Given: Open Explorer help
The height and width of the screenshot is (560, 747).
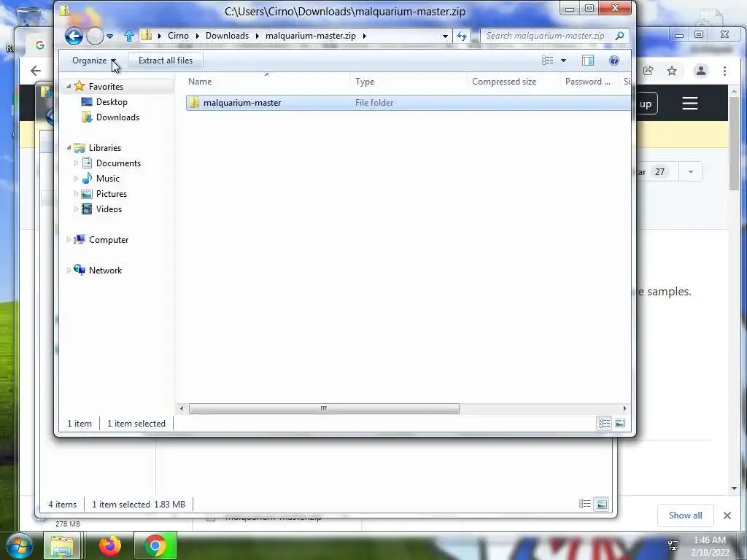Looking at the screenshot, I should coord(614,61).
